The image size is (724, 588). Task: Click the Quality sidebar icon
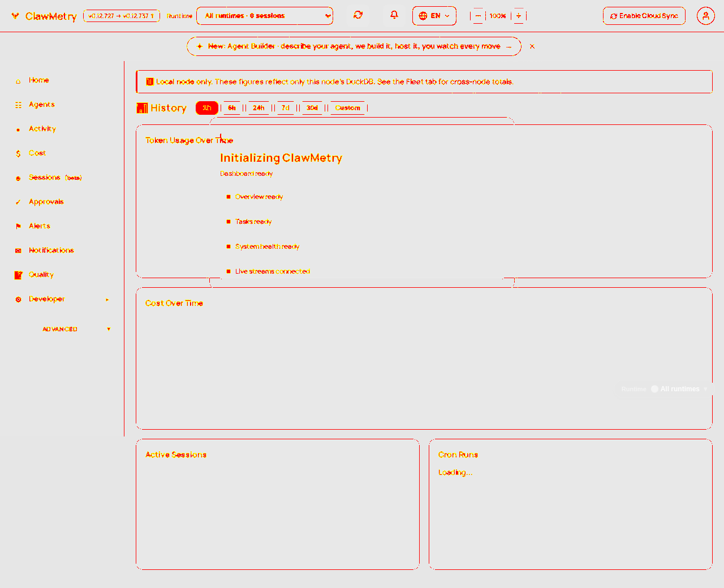click(x=18, y=275)
